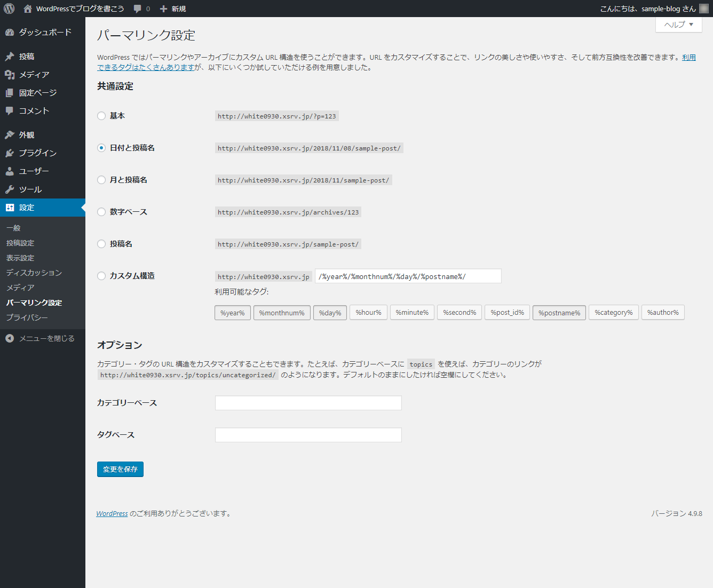Click the カテゴリーベース input field
The width and height of the screenshot is (713, 588).
pyautogui.click(x=308, y=403)
